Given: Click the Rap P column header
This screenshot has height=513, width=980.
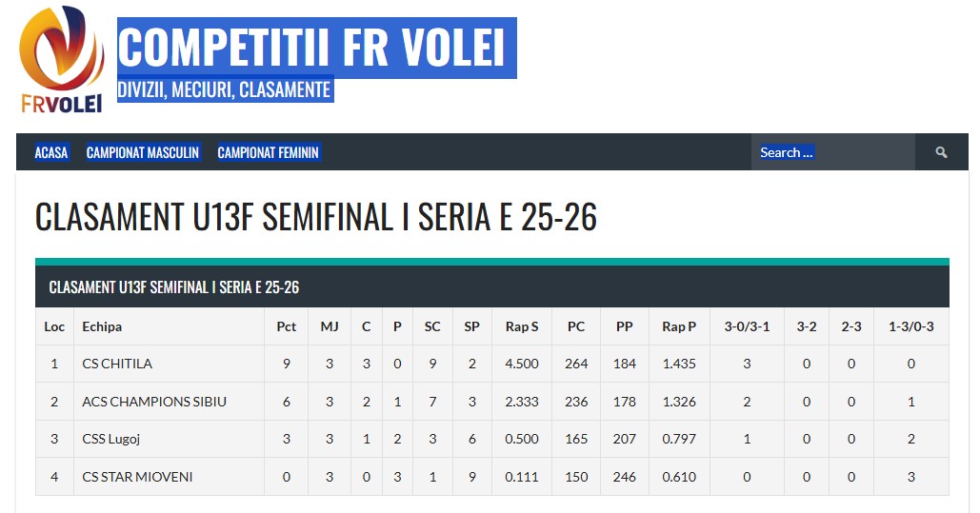Looking at the screenshot, I should [679, 326].
